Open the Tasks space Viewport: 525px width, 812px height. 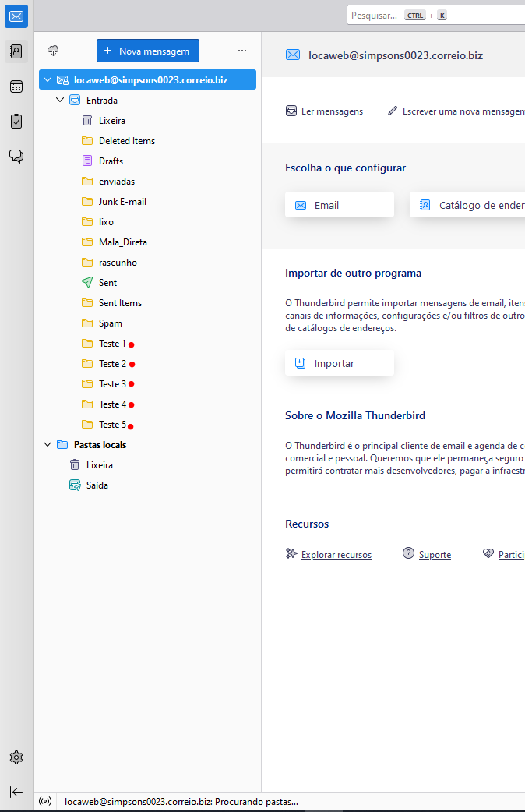(16, 122)
